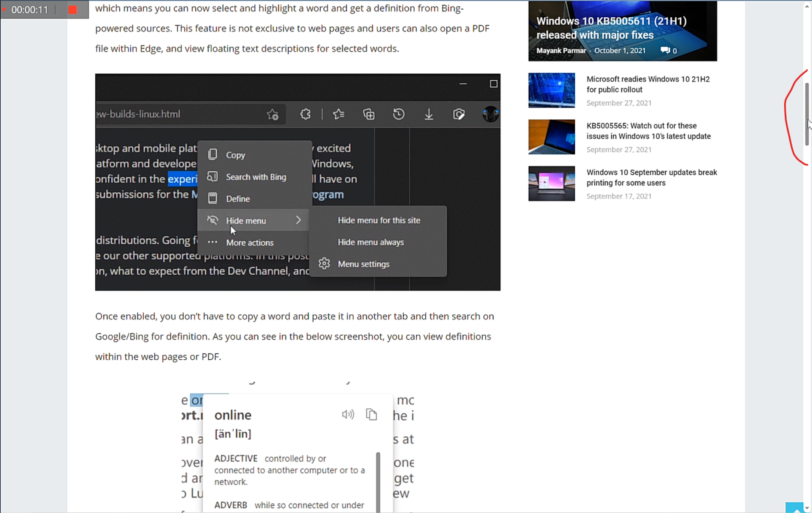Open 'Menu settings' from the submenu
812x513 pixels.
pyautogui.click(x=364, y=264)
